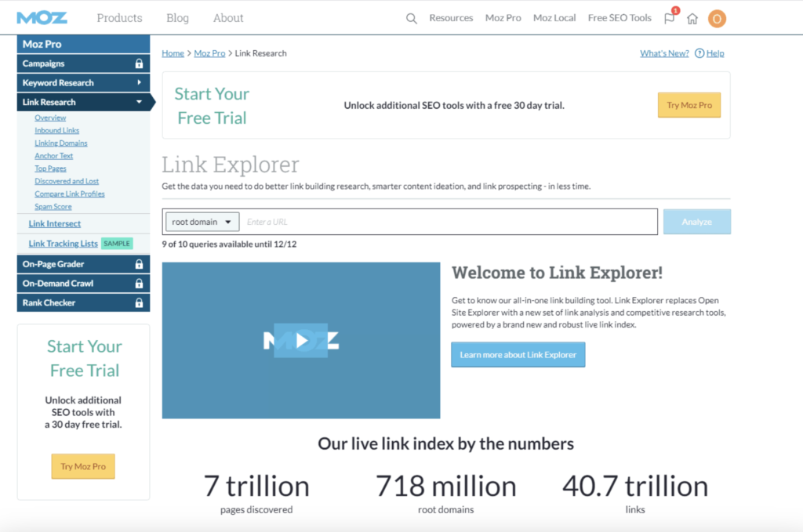Go to Moz Pro in header
Image resolution: width=803 pixels, height=532 pixels.
tap(503, 18)
